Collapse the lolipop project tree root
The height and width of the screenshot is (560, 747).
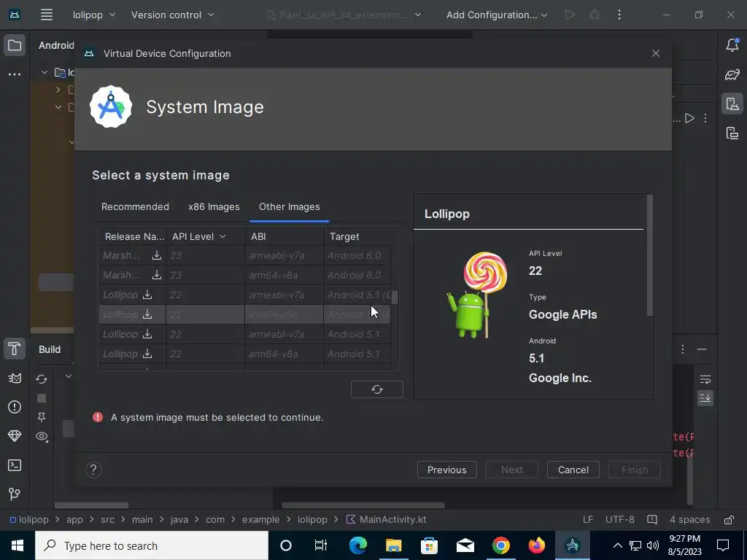tap(44, 72)
